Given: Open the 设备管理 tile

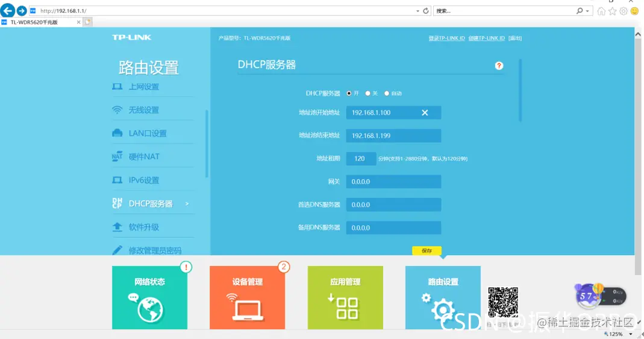Looking at the screenshot, I should pos(247,297).
